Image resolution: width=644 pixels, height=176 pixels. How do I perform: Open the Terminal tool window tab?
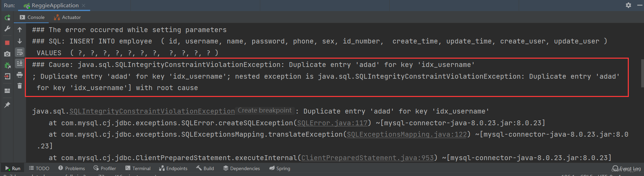(x=138, y=168)
